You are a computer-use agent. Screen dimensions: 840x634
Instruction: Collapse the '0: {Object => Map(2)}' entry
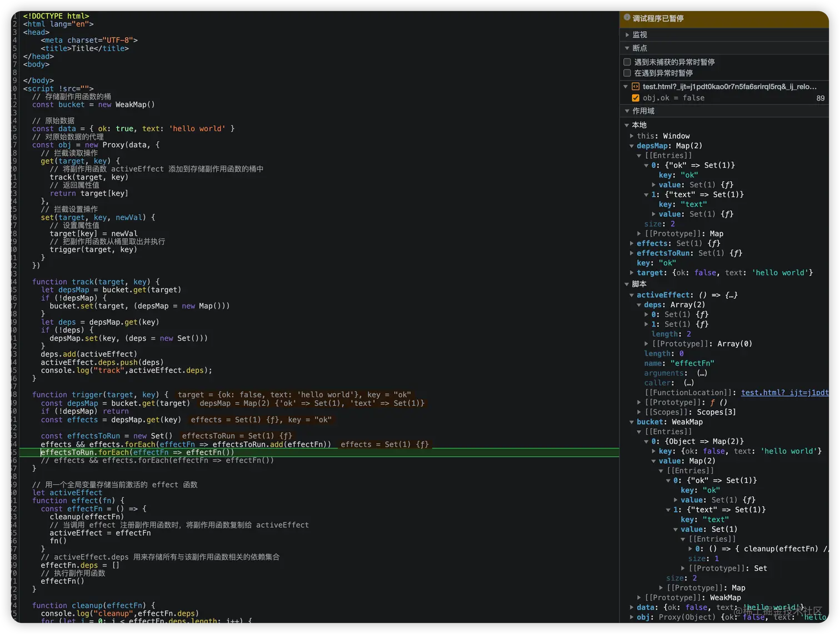(x=646, y=442)
